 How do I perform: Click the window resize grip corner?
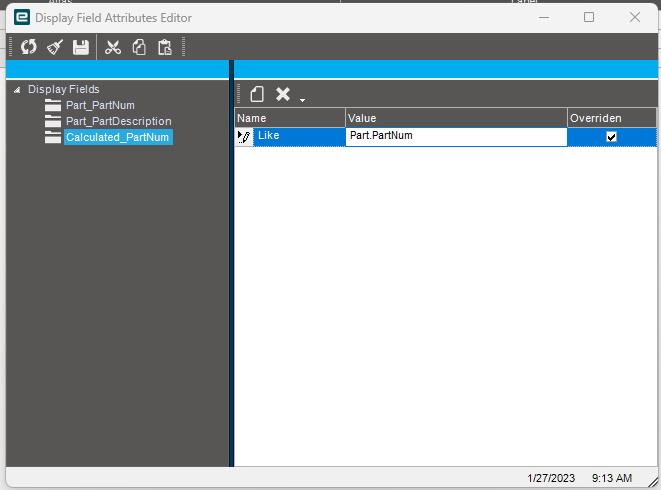pos(652,481)
